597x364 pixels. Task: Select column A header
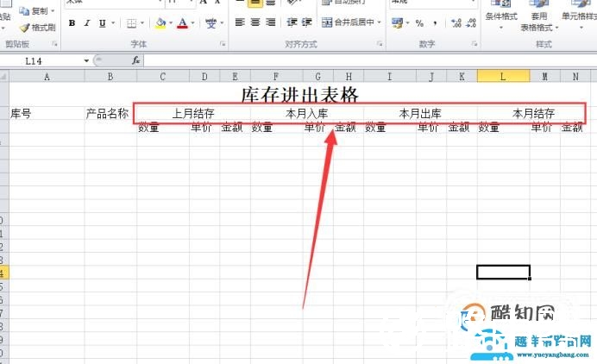(x=47, y=77)
